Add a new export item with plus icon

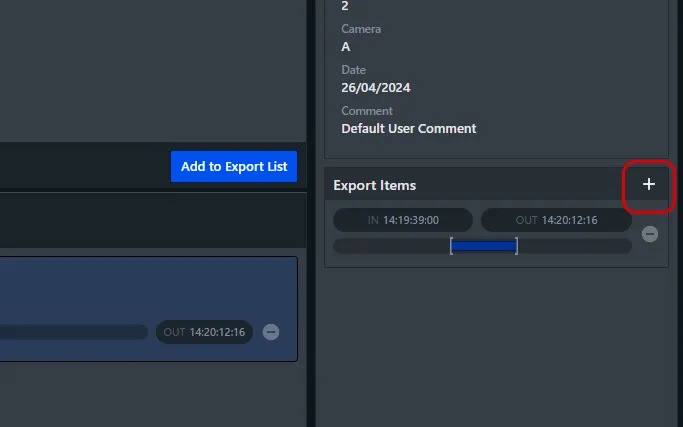pyautogui.click(x=649, y=184)
